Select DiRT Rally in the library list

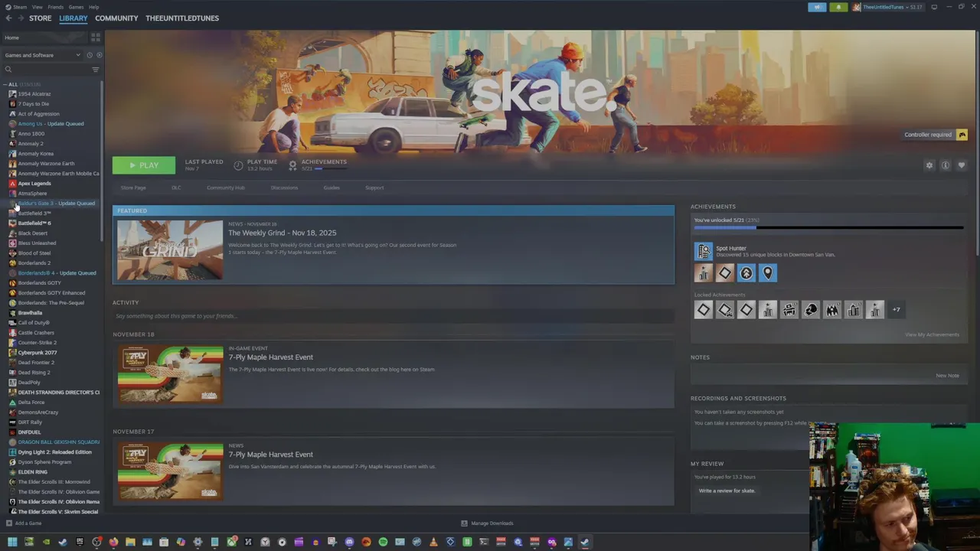[x=30, y=422]
